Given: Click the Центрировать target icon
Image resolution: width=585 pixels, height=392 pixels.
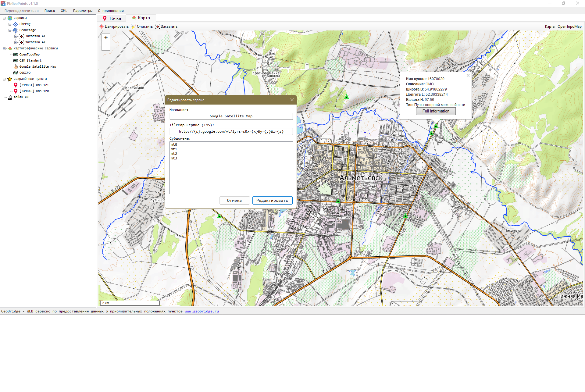Looking at the screenshot, I should click(x=102, y=27).
